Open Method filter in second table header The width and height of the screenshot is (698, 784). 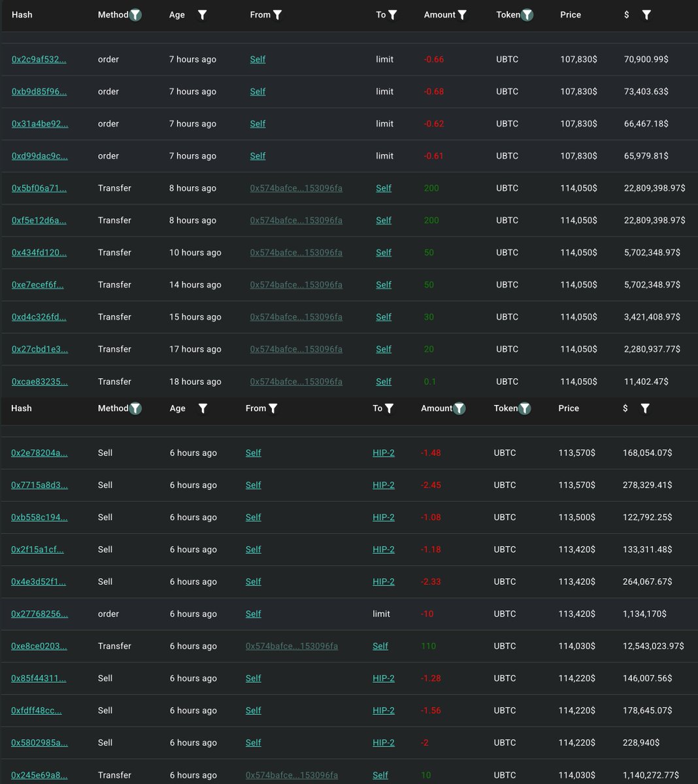coord(135,408)
